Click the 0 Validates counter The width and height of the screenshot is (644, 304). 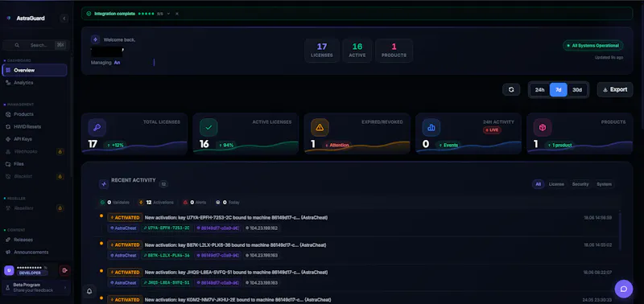pyautogui.click(x=115, y=202)
